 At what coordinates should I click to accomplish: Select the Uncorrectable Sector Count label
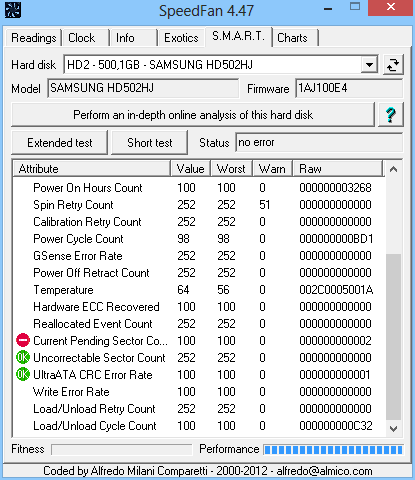pos(99,358)
